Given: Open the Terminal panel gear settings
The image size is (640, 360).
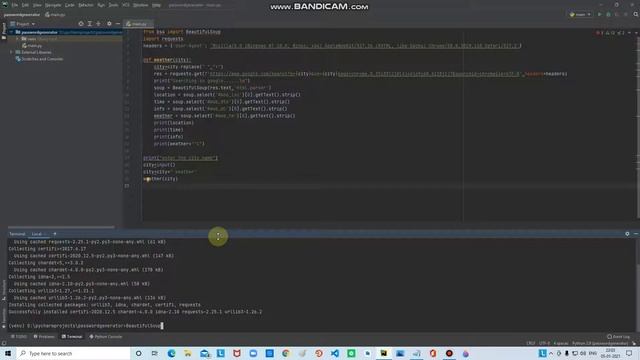Looking at the screenshot, I should (x=627, y=234).
